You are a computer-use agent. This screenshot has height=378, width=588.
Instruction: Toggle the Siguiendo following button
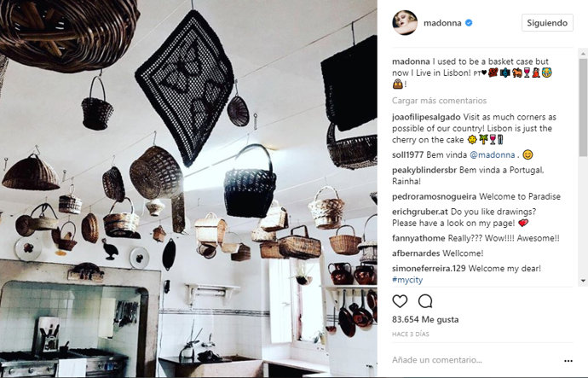[x=547, y=23]
